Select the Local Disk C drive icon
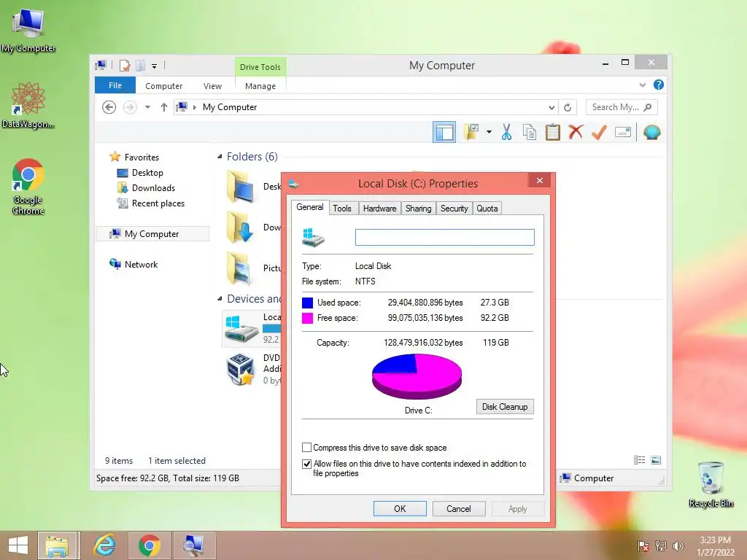 click(241, 328)
